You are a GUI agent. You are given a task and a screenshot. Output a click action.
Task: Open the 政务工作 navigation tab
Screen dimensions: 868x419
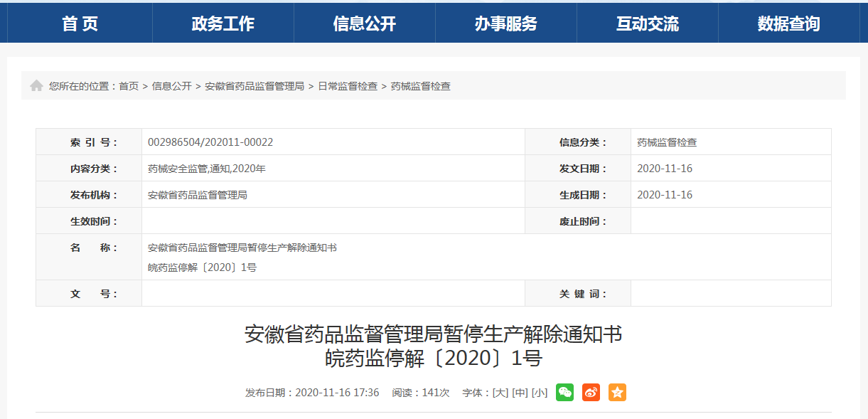pyautogui.click(x=223, y=23)
